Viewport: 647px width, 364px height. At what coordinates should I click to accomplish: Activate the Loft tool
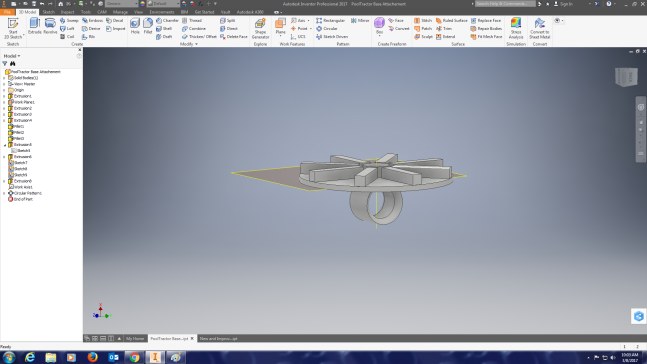click(67, 28)
